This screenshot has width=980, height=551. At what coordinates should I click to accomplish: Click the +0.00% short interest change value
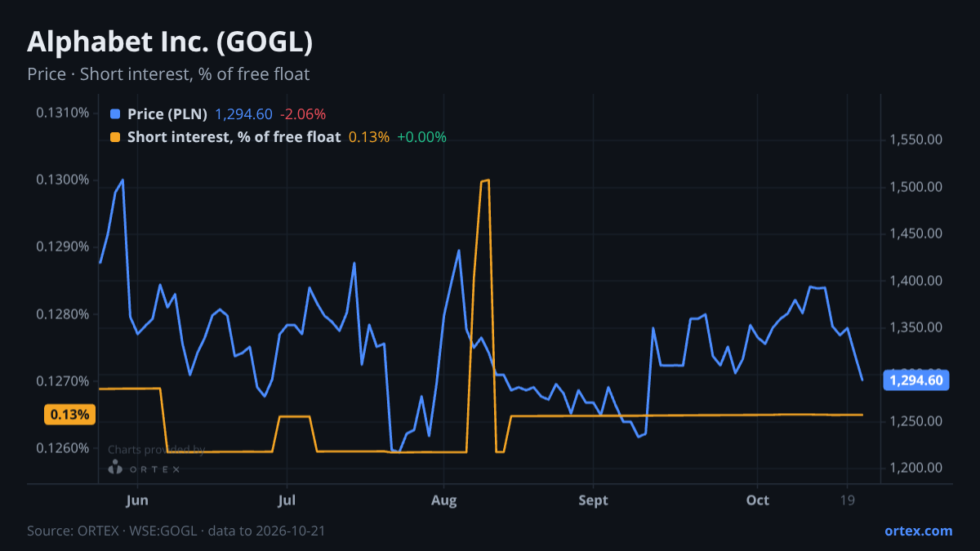point(421,137)
